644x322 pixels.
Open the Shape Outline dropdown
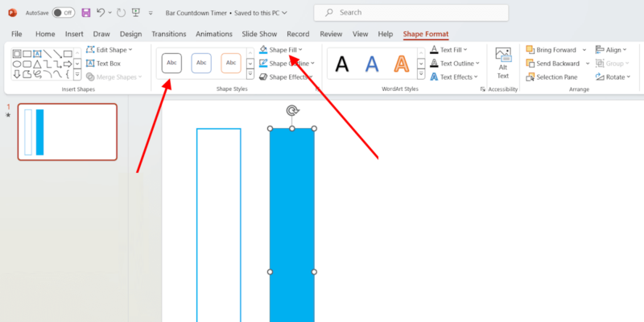[x=312, y=64]
